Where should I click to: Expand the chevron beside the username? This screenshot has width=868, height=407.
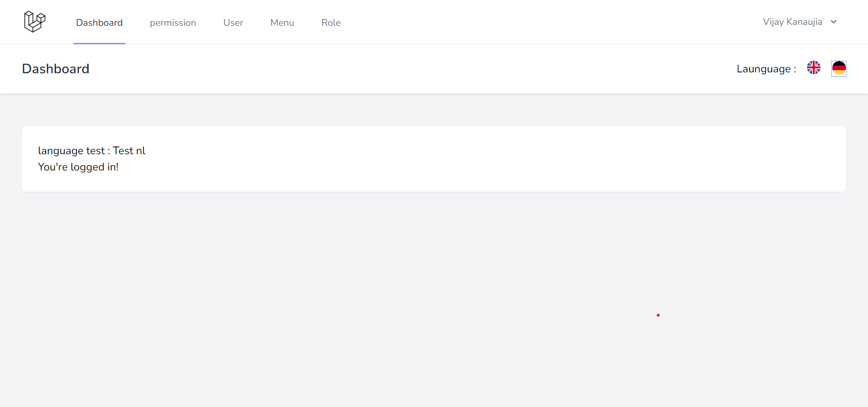[834, 22]
